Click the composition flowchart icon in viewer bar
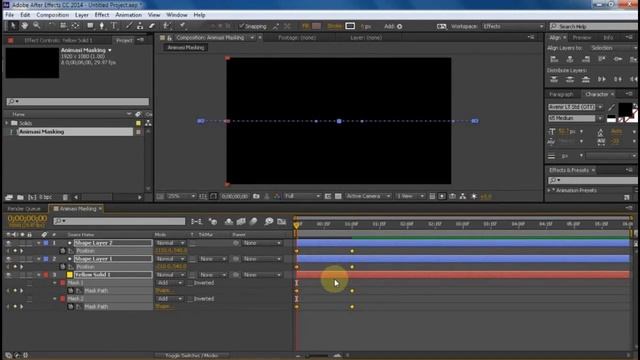The width and height of the screenshot is (640, 360). (x=462, y=196)
